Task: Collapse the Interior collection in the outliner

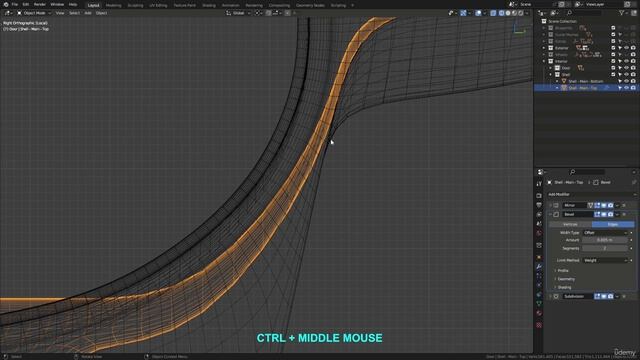Action: click(544, 61)
